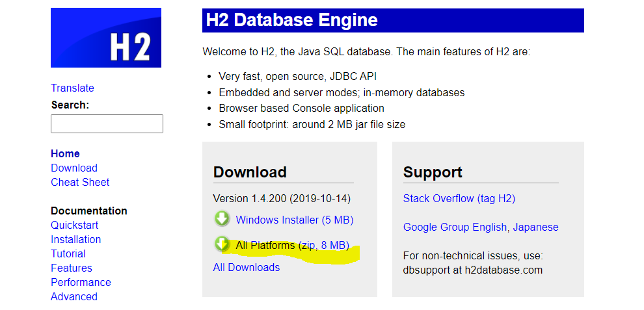Download All Platforms zip, 8 MB
The image size is (644, 310).
pyautogui.click(x=293, y=246)
